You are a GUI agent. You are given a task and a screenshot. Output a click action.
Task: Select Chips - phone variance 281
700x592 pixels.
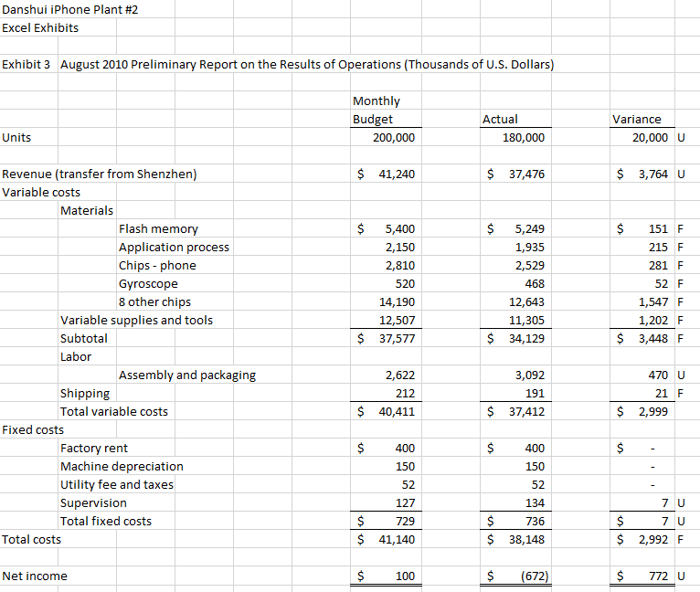[x=658, y=266]
